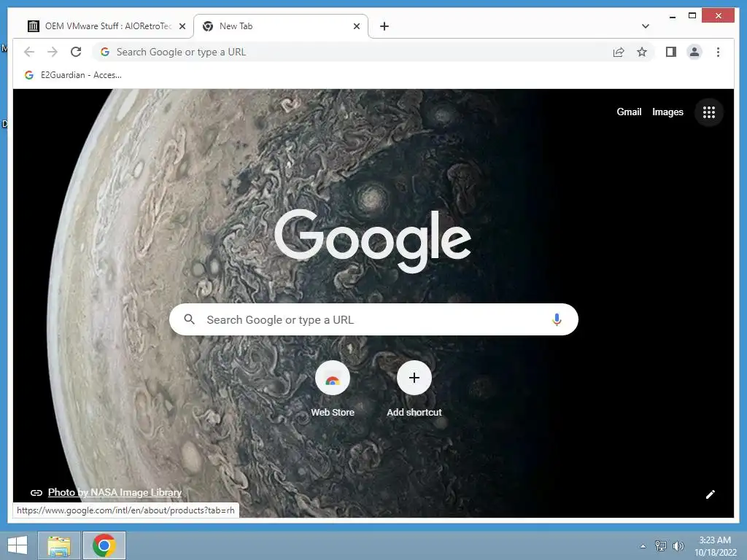Click the Google logo on the page
This screenshot has width=747, height=560.
pos(373,241)
